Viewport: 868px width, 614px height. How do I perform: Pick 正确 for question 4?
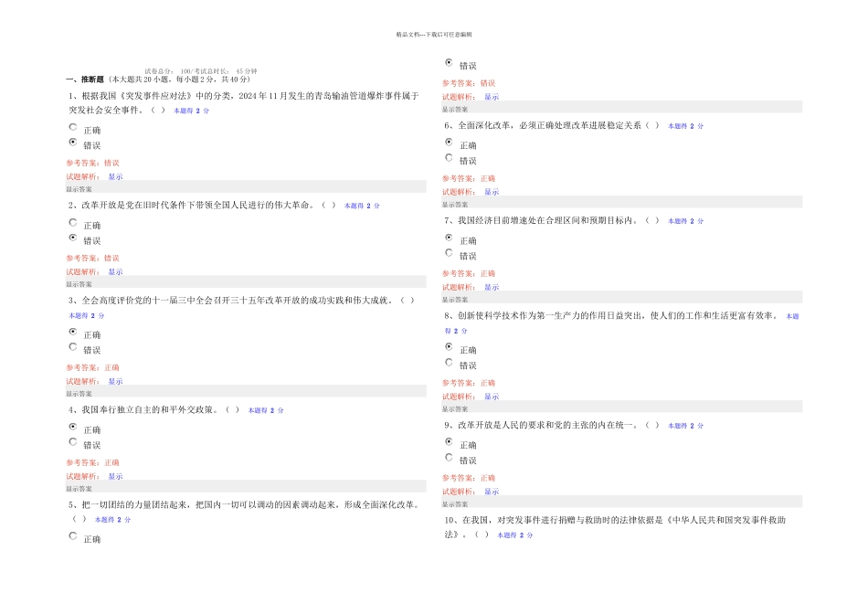[x=72, y=427]
